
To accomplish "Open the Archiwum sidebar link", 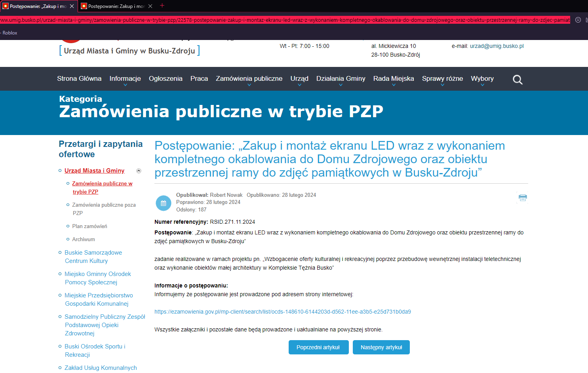I will [84, 240].
